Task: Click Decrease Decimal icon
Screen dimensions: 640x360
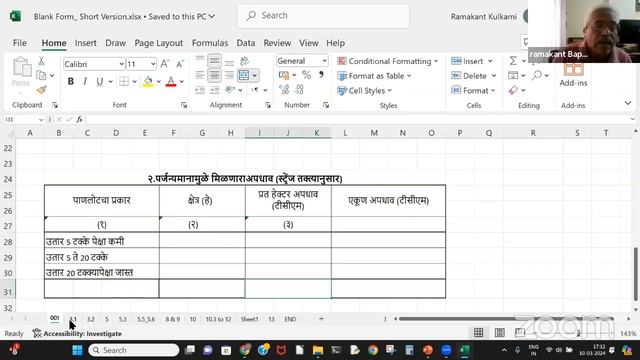Action: pos(300,89)
